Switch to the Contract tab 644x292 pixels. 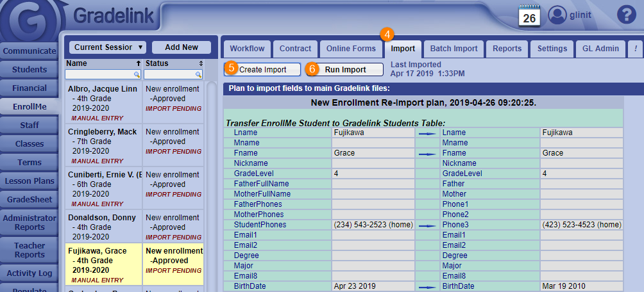pos(295,49)
